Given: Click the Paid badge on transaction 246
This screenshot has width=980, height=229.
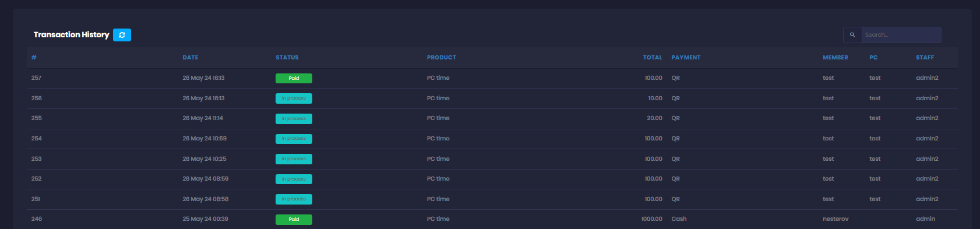Looking at the screenshot, I should pyautogui.click(x=294, y=220).
